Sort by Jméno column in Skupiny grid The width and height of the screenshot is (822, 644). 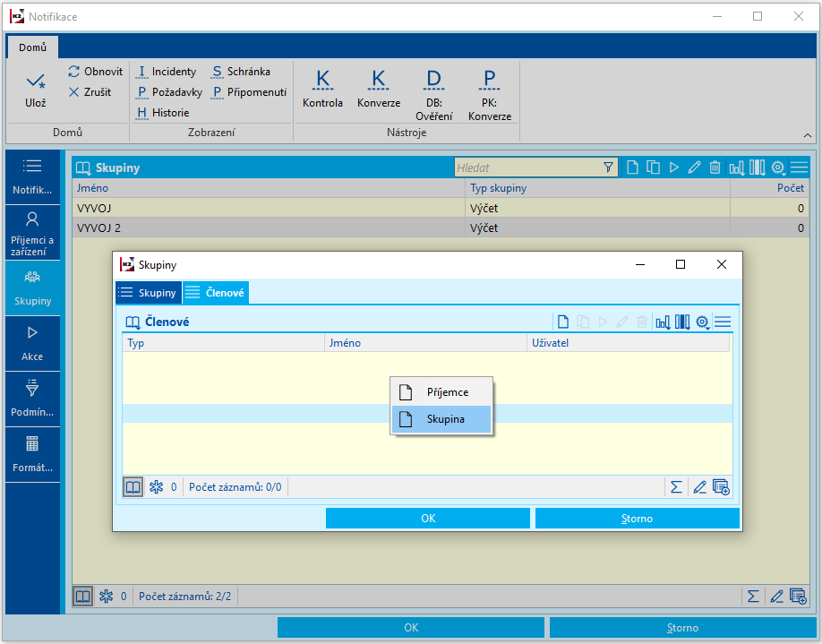pos(269,188)
